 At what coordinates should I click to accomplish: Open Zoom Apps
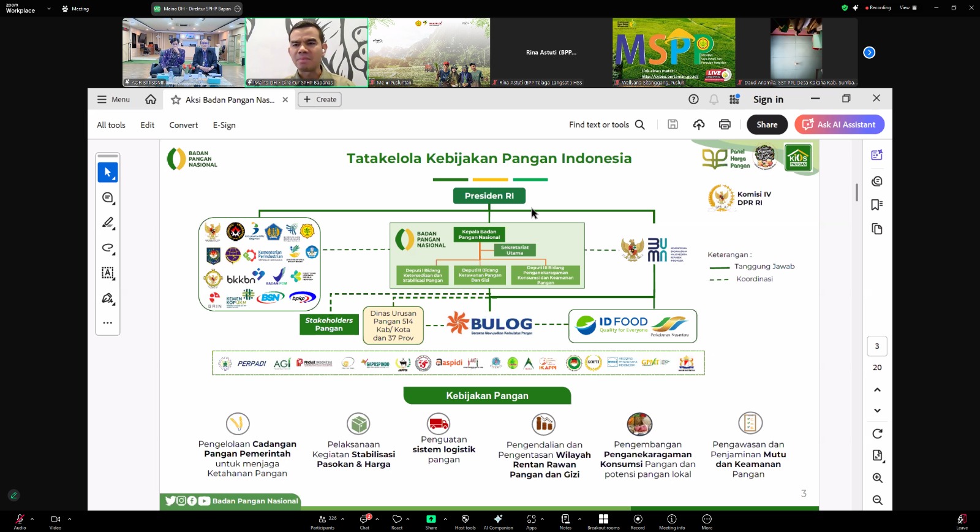[x=531, y=521]
